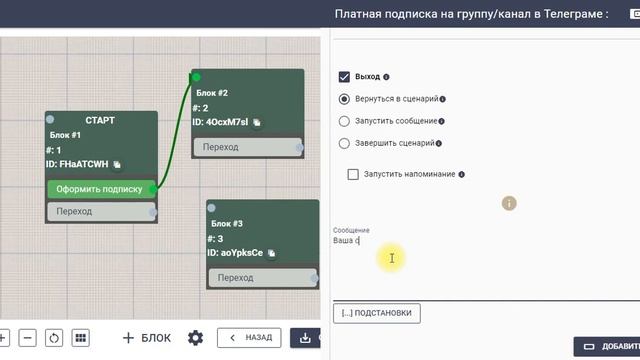Open the [...] ПОДСТАНОВКИ button
Image resolution: width=640 pixels, height=360 pixels.
[x=377, y=313]
